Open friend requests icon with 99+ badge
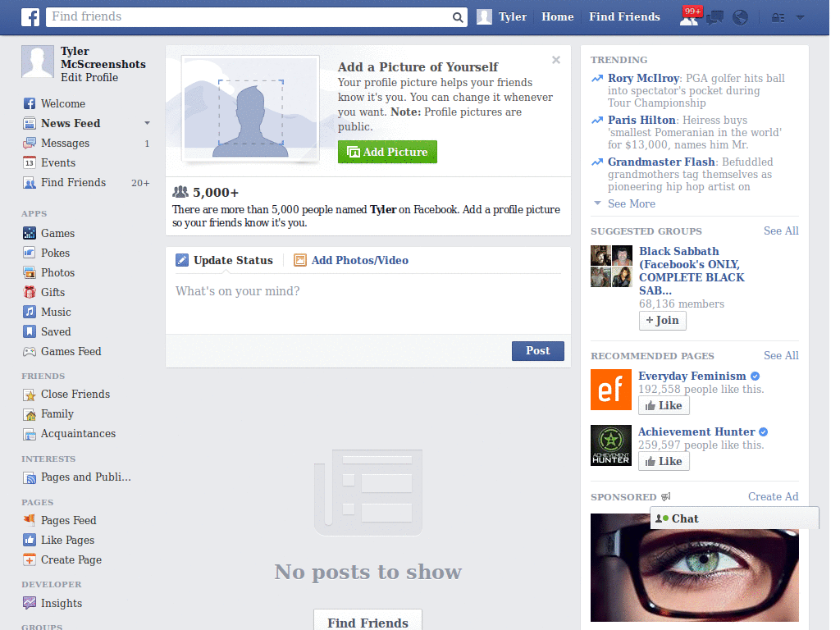The width and height of the screenshot is (840, 630). [689, 17]
